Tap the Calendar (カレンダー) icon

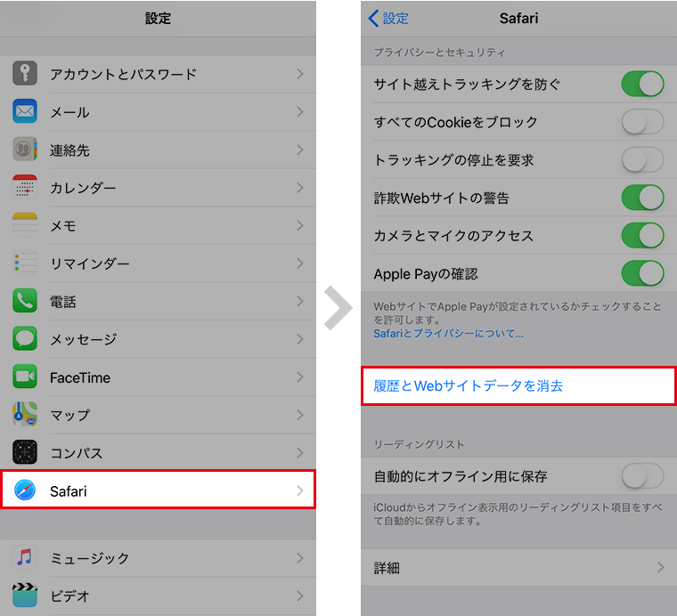25,187
